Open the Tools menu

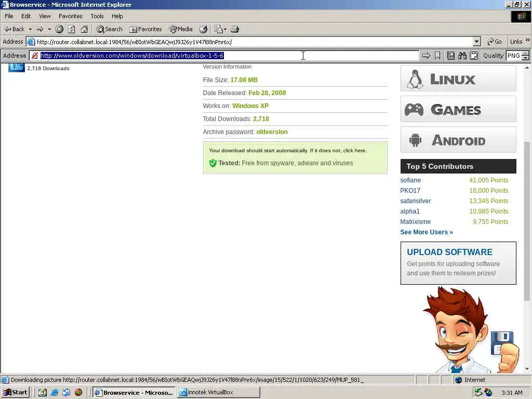[97, 16]
